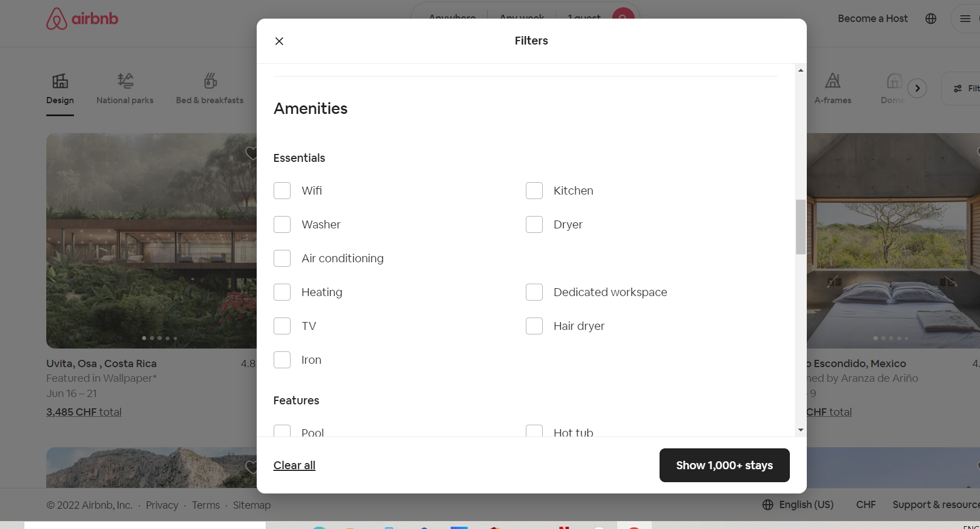Open the Bed & breakfasts category
The image size is (980, 529).
210,89
